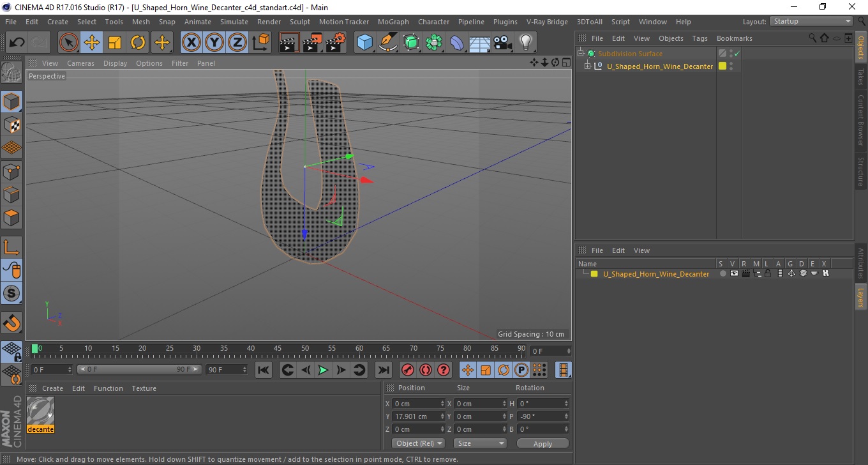Viewport: 868px width, 465px height.
Task: Click yellow layer color in Layers panel
Action: [x=594, y=274]
